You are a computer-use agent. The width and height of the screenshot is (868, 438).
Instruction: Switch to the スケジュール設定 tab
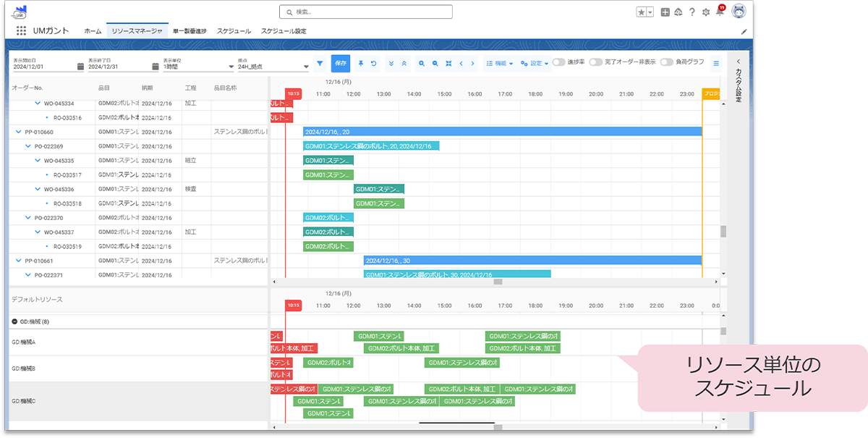284,31
